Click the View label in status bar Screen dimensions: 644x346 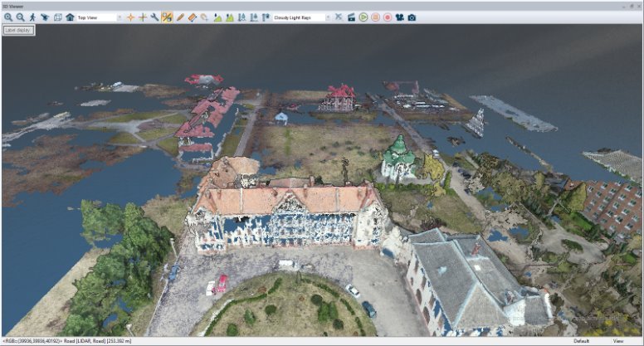tap(618, 341)
